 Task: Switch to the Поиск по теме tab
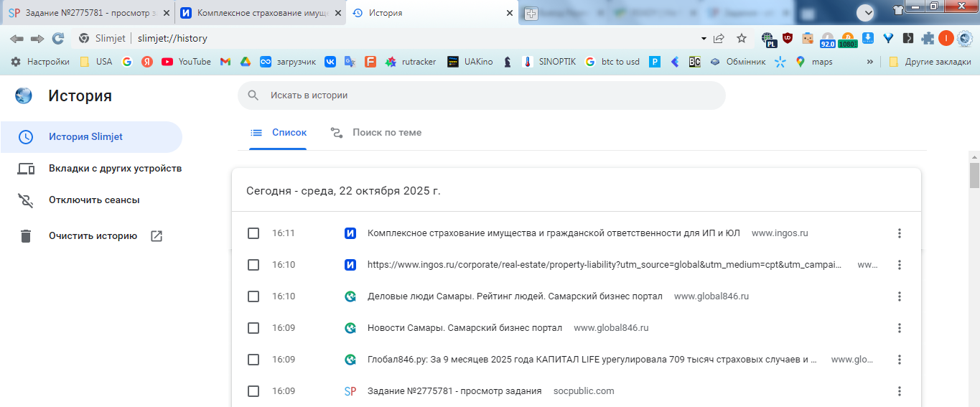tap(376, 133)
